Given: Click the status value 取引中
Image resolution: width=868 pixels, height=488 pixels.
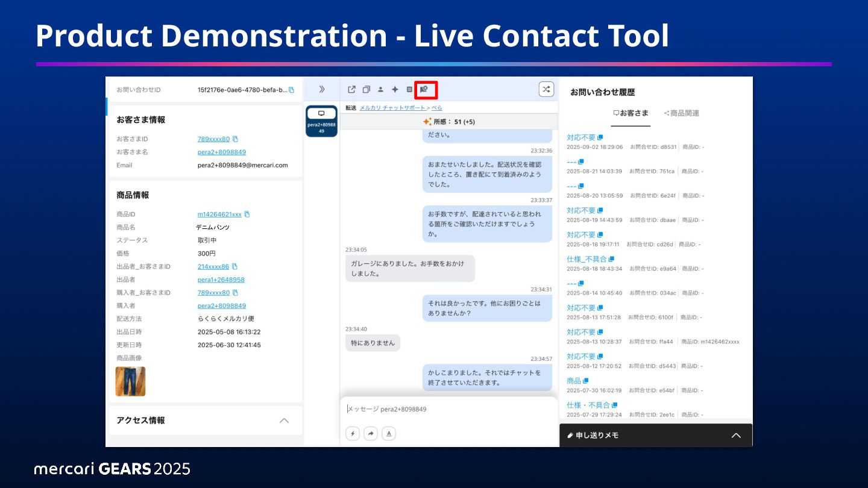Looking at the screenshot, I should click(x=207, y=240).
